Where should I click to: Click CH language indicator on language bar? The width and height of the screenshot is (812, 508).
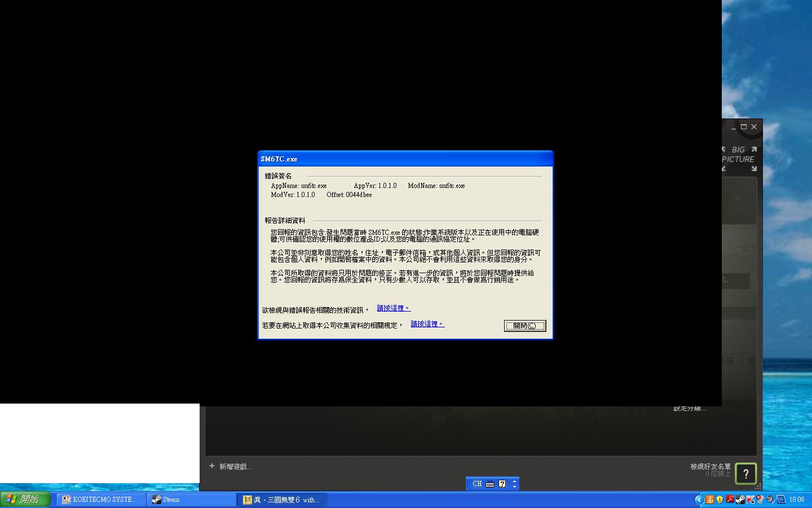click(477, 484)
